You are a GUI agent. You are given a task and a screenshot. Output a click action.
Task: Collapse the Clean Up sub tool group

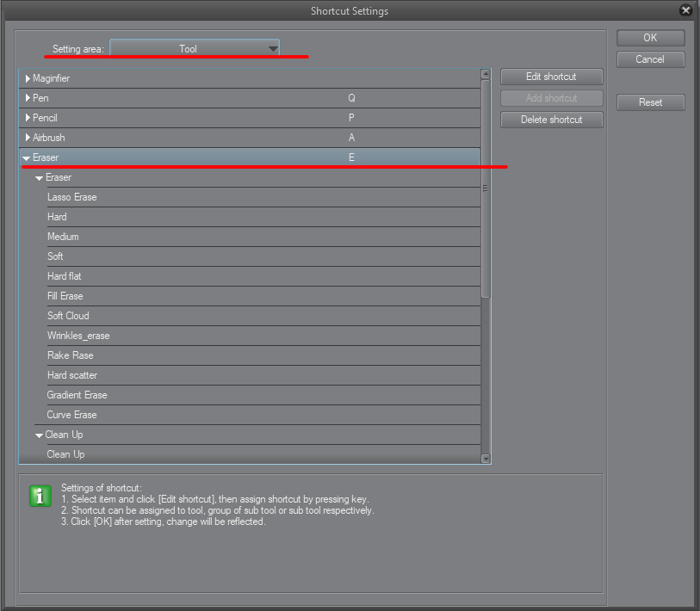[39, 435]
